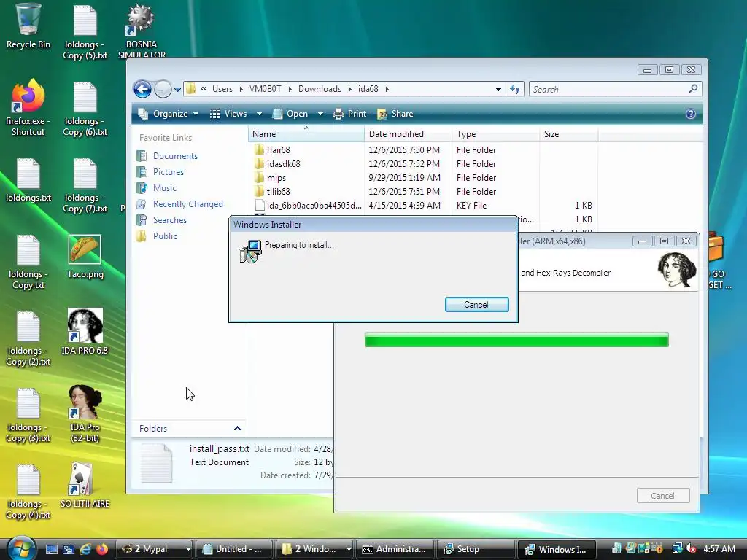Expand the Folders pane chevron

pyautogui.click(x=237, y=428)
